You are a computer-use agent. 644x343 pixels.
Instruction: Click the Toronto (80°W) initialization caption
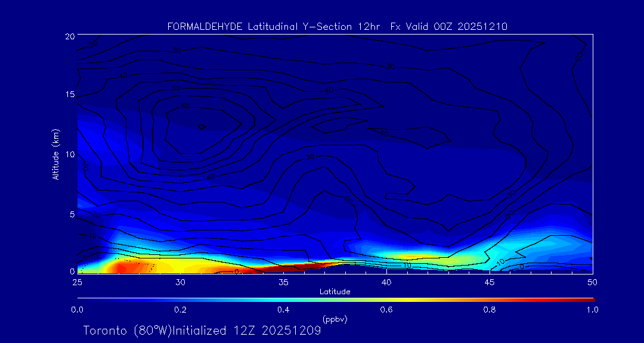pos(202,330)
